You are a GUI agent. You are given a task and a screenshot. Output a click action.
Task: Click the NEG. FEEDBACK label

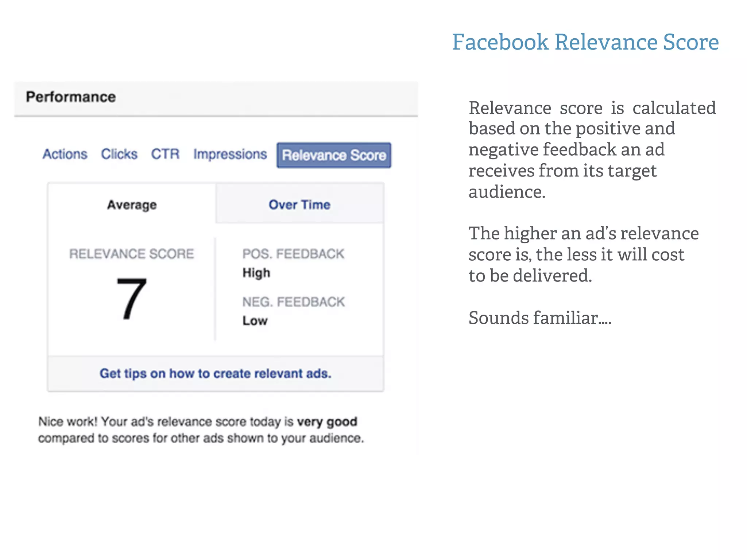tap(294, 302)
